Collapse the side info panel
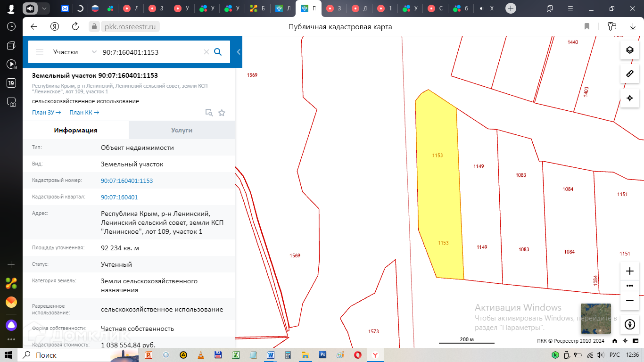Viewport: 644px width, 362px height. pos(239,52)
